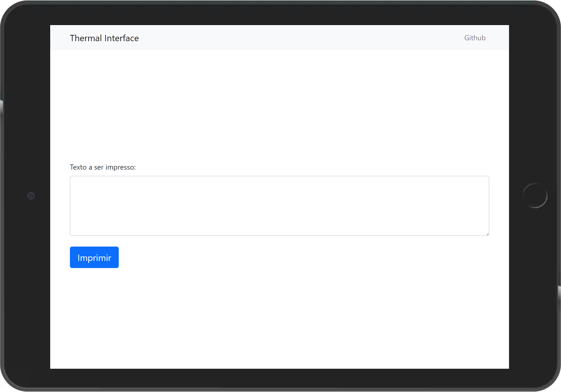
Task: Focus the print text area
Action: [x=279, y=206]
